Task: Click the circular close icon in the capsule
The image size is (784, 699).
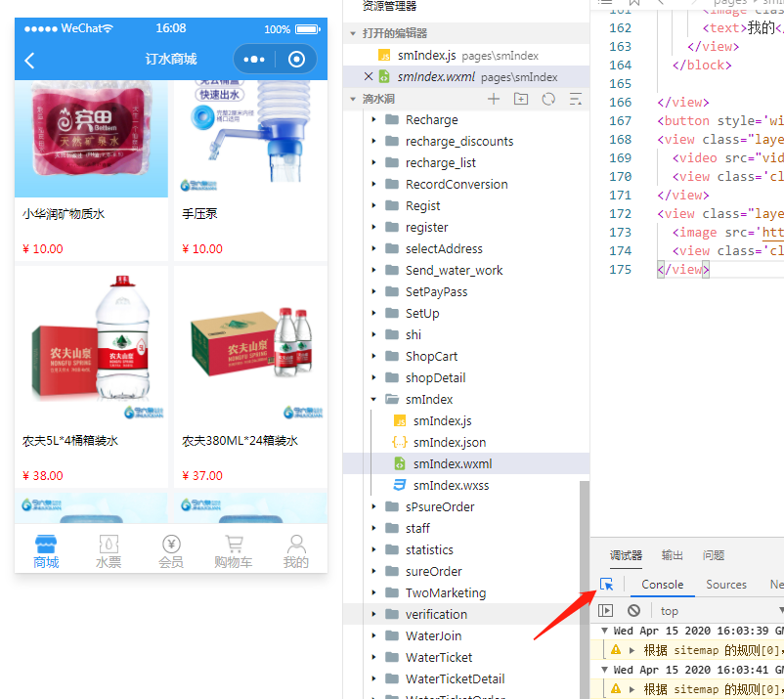Action: coord(296,60)
